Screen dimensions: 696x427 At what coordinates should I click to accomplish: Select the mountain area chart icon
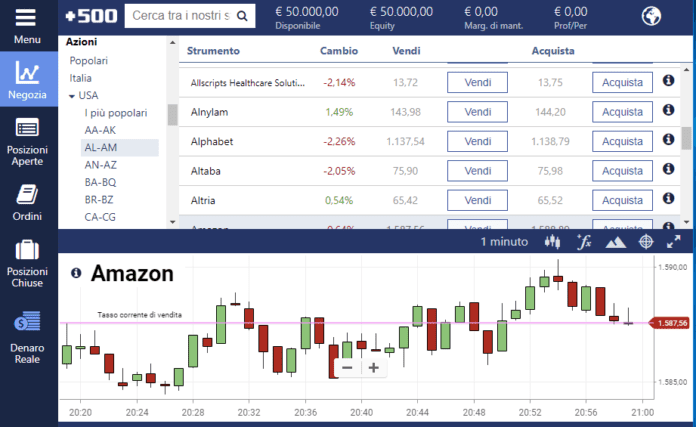point(616,242)
